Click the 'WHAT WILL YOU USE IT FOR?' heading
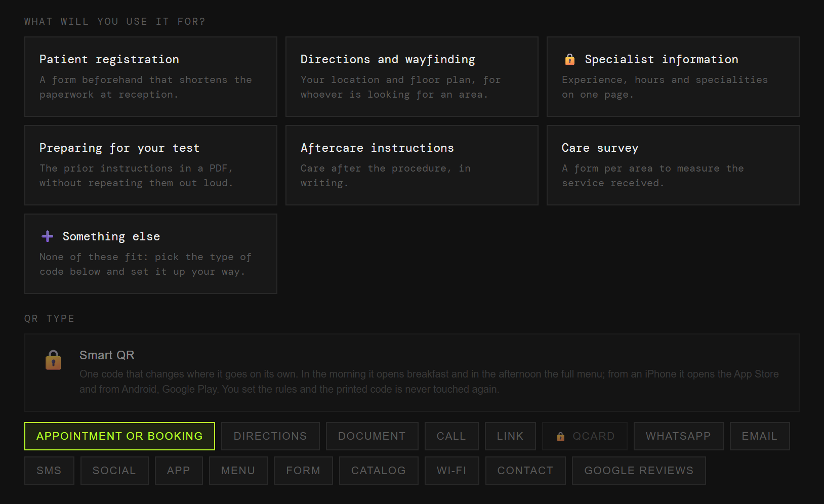This screenshot has width=824, height=504. 115,21
